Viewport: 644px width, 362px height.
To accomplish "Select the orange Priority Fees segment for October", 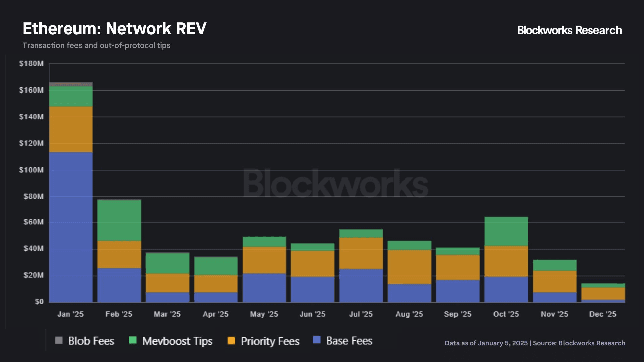I will tap(506, 261).
